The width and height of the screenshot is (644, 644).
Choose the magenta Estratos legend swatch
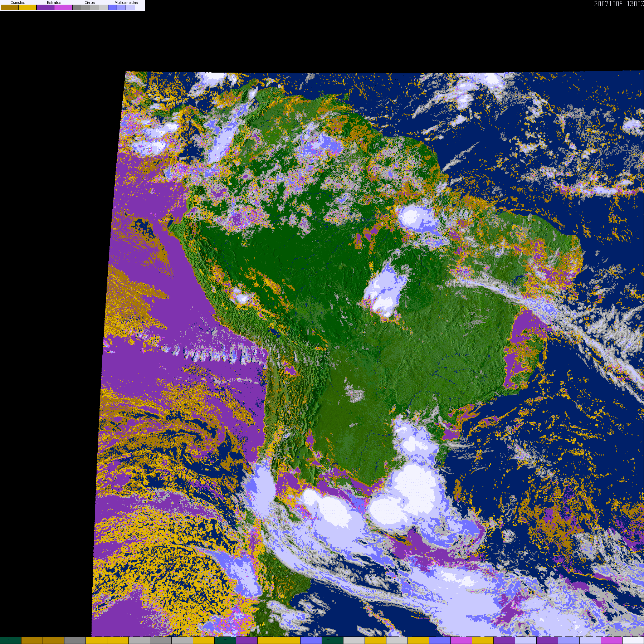coord(63,8)
